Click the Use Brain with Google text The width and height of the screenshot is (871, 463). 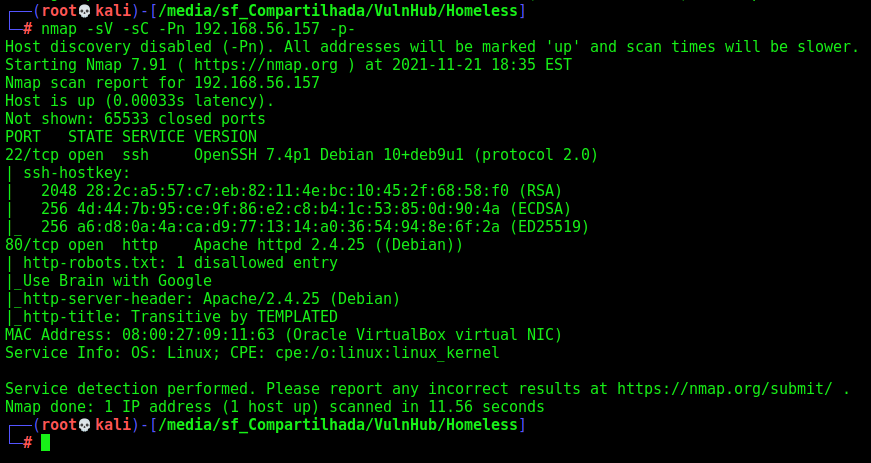[117, 281]
